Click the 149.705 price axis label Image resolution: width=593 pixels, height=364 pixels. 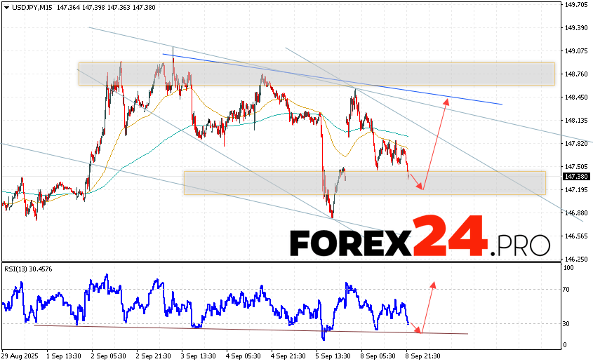click(575, 4)
